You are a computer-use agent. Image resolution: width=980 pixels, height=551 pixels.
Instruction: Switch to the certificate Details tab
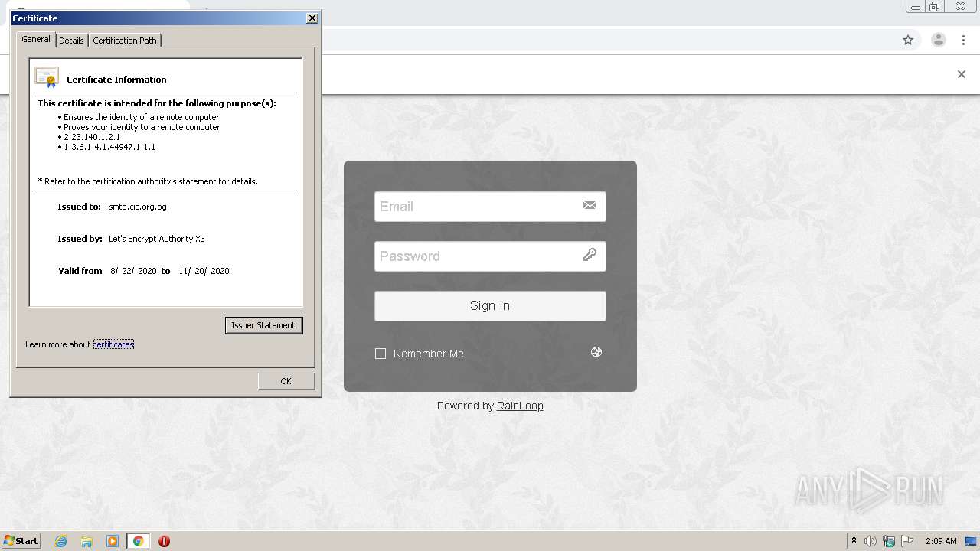coord(71,41)
